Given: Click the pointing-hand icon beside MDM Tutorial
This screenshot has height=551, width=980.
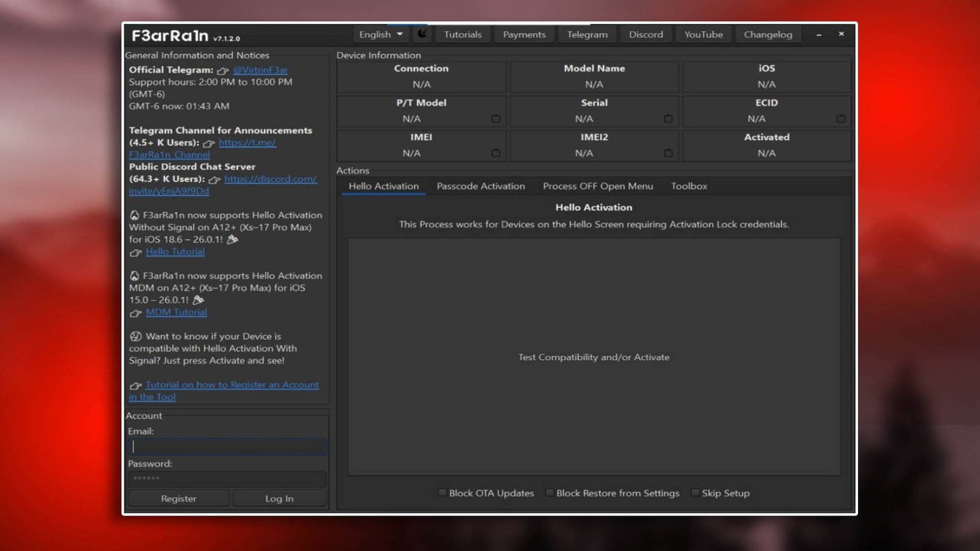Looking at the screenshot, I should (135, 312).
